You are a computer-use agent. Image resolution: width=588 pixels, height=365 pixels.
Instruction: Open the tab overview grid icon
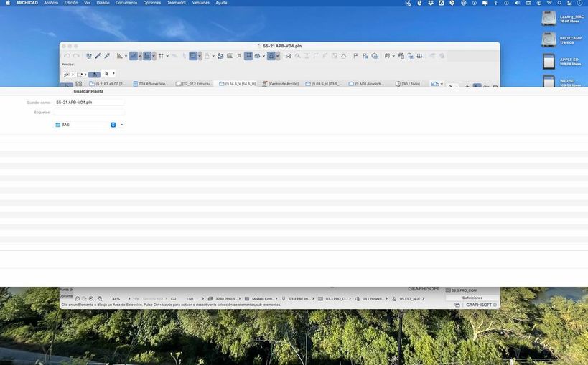(x=79, y=84)
